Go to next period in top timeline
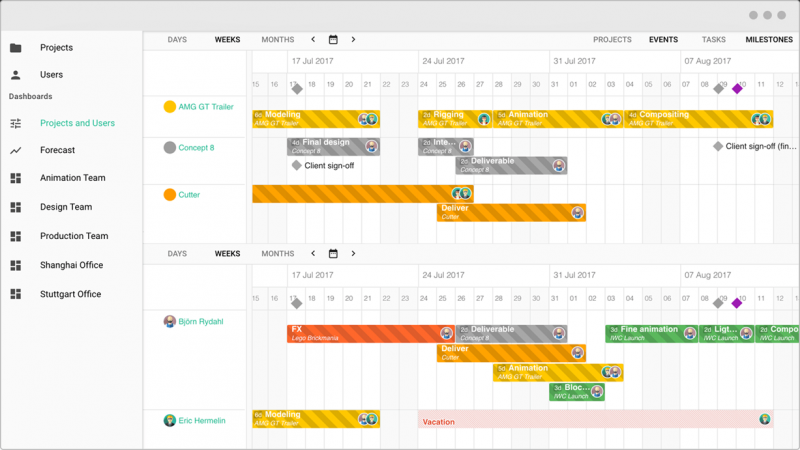This screenshot has width=800, height=450. click(353, 39)
